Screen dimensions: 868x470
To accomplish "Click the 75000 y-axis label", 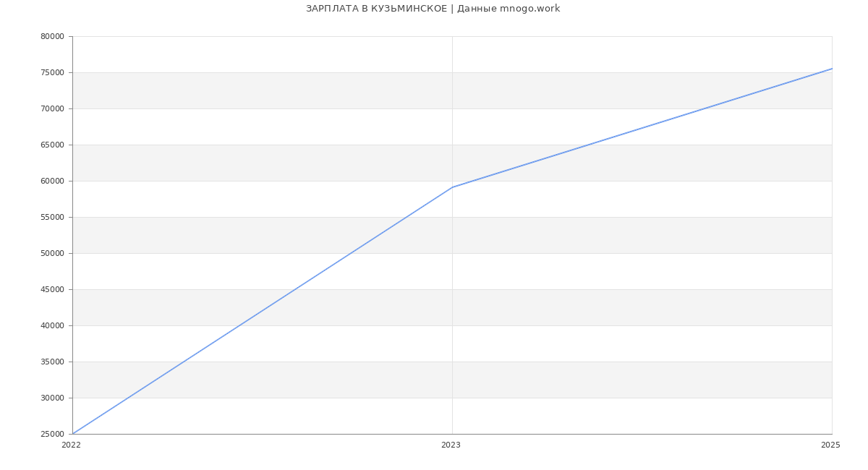I will click(x=52, y=72).
